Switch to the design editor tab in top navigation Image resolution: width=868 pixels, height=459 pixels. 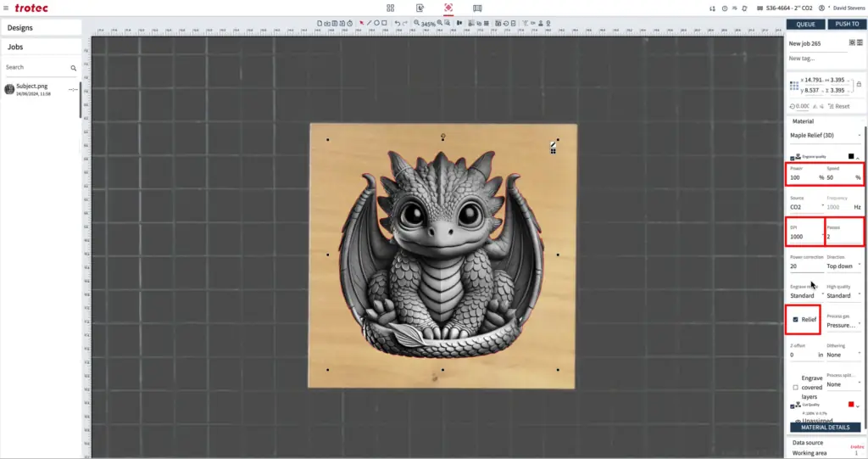pos(420,8)
